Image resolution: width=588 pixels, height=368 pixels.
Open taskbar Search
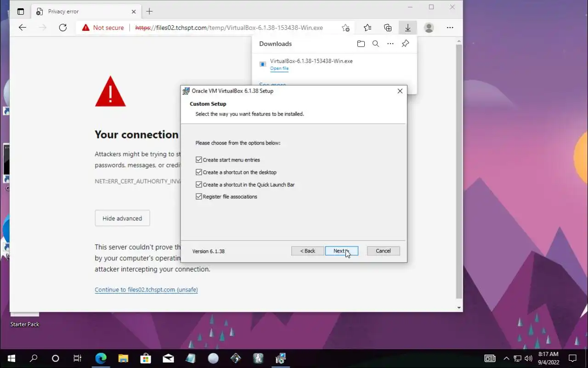pyautogui.click(x=34, y=358)
